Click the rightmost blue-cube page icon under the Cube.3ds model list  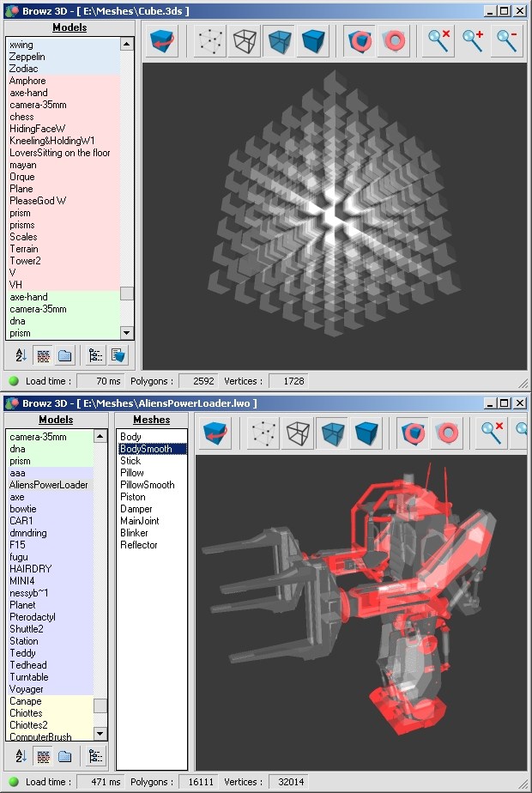(118, 355)
